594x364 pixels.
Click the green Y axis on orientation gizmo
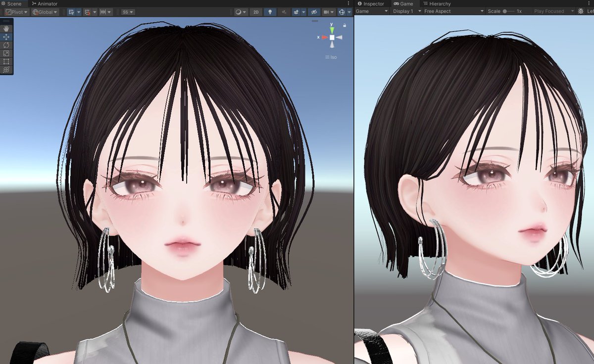point(332,30)
